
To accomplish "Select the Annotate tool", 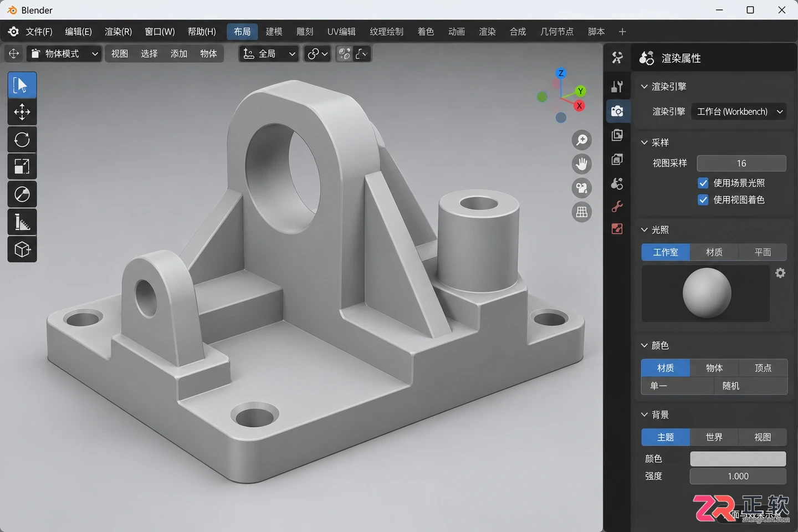I will 22,195.
